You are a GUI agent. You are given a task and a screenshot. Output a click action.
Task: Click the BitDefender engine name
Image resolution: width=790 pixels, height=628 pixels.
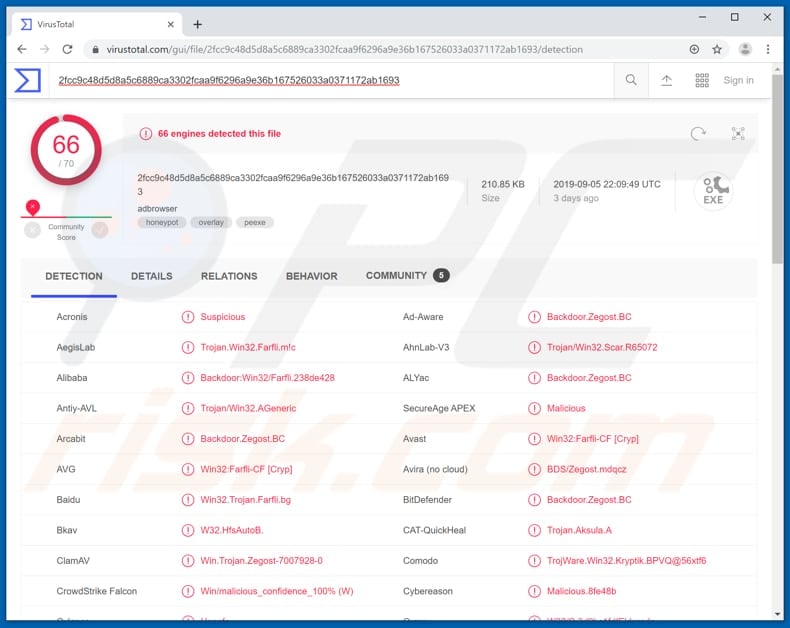427,499
